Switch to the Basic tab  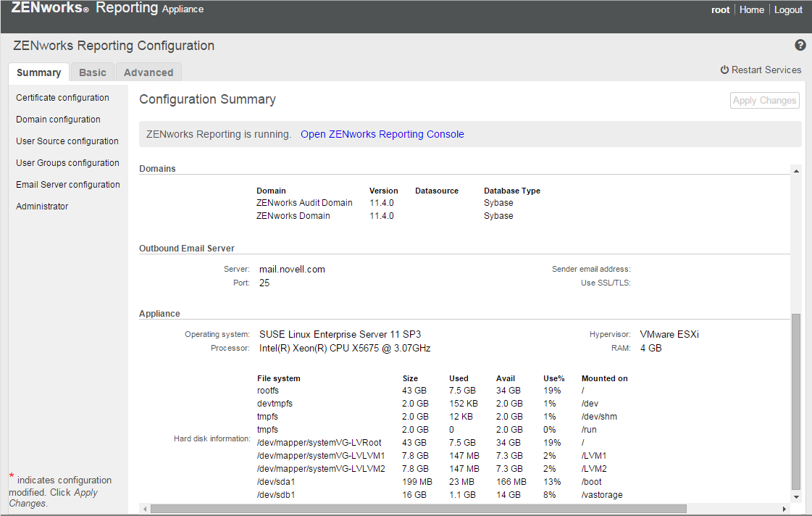point(93,72)
